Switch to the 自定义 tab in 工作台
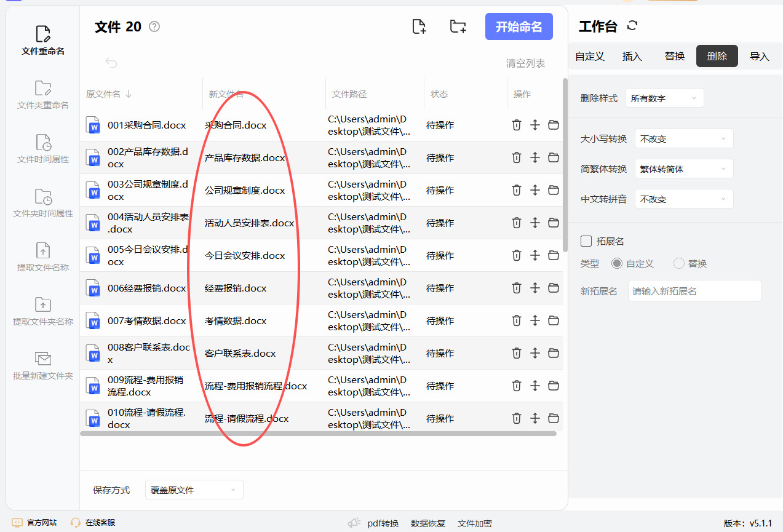783x532 pixels. coord(590,56)
